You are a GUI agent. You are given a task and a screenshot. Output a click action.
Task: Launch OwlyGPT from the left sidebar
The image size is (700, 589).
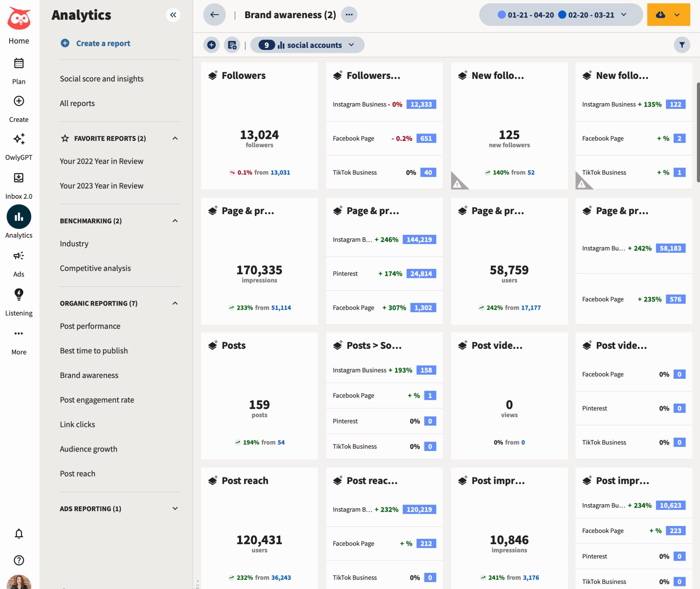pos(19,145)
